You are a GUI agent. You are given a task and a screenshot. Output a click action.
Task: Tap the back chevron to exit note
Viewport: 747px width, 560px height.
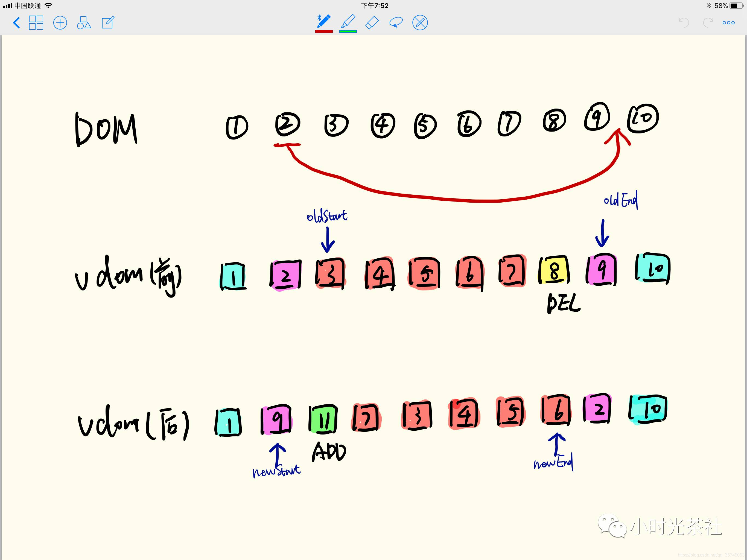(x=16, y=23)
